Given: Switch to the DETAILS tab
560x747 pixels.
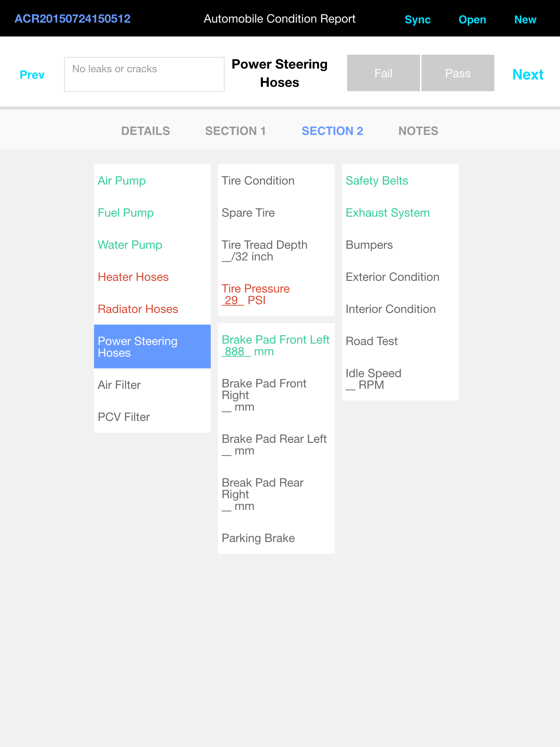Looking at the screenshot, I should pos(145,131).
